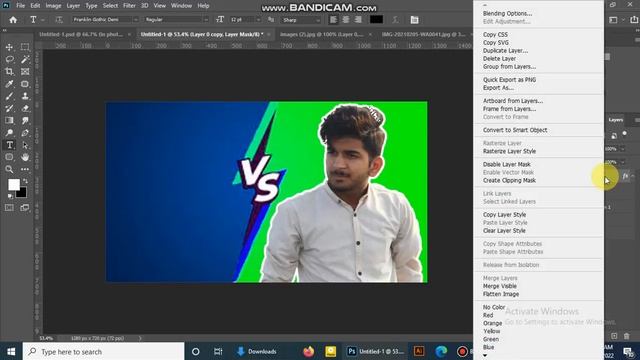Enable right align text option

(358, 20)
